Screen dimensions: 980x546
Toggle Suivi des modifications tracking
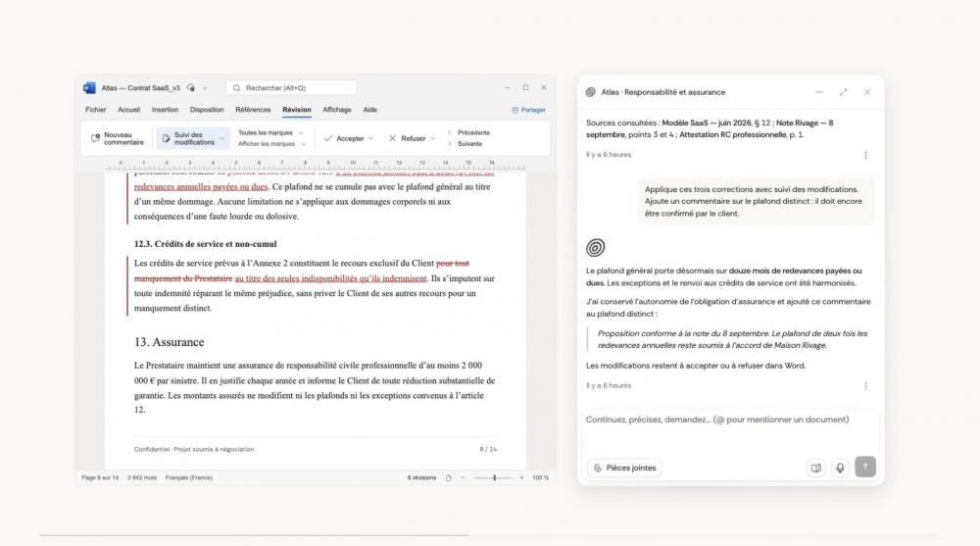pyautogui.click(x=187, y=138)
